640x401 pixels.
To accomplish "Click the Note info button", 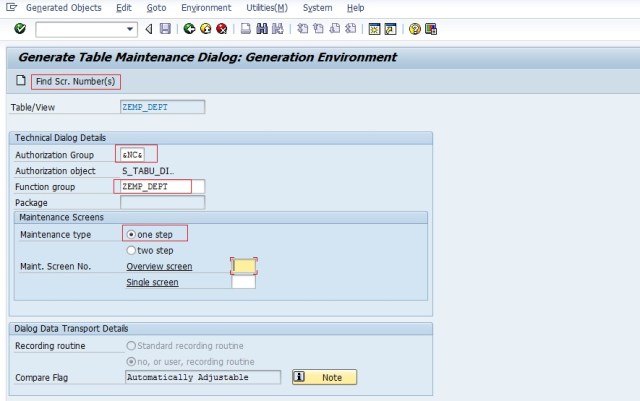I will pyautogui.click(x=324, y=377).
